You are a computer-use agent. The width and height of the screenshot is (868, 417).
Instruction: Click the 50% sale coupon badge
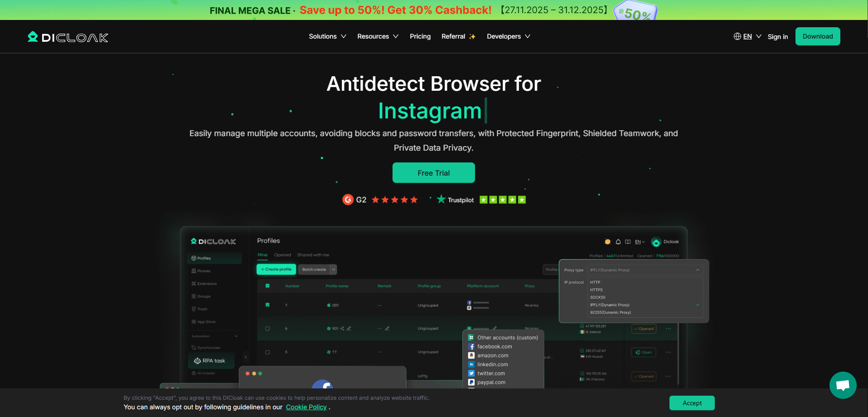point(635,12)
